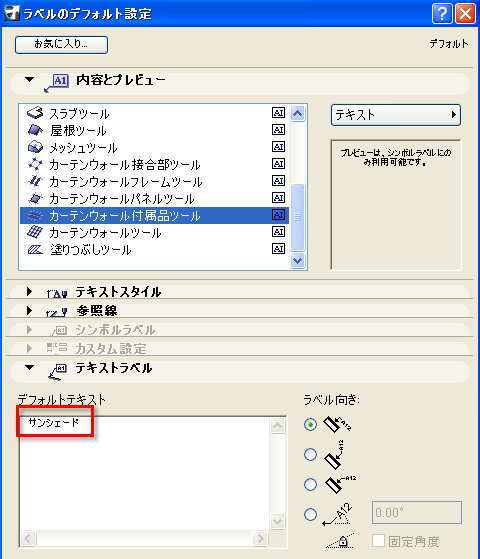Click A1 icon in カーテンウォールフレームツール row
The width and height of the screenshot is (480, 559).
(x=278, y=181)
